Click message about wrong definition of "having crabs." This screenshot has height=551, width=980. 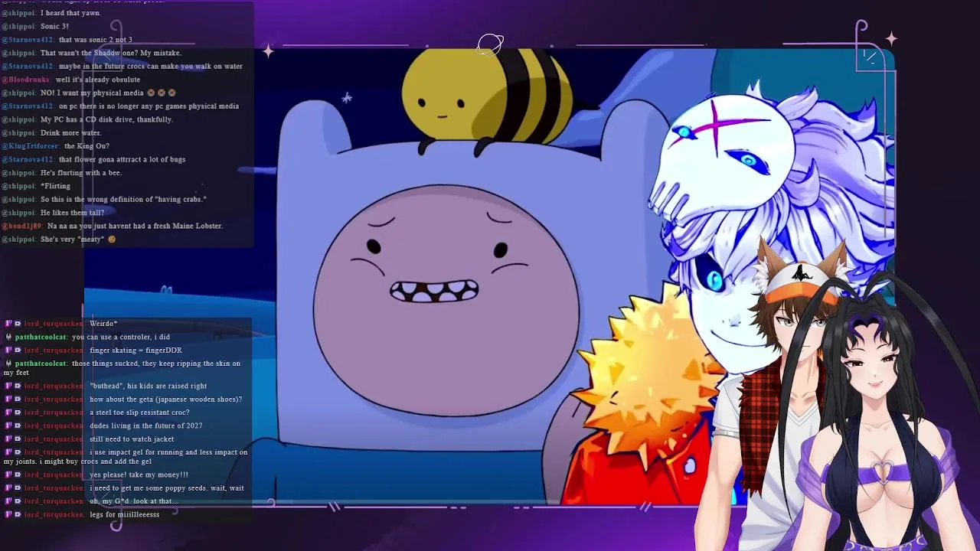(x=123, y=200)
